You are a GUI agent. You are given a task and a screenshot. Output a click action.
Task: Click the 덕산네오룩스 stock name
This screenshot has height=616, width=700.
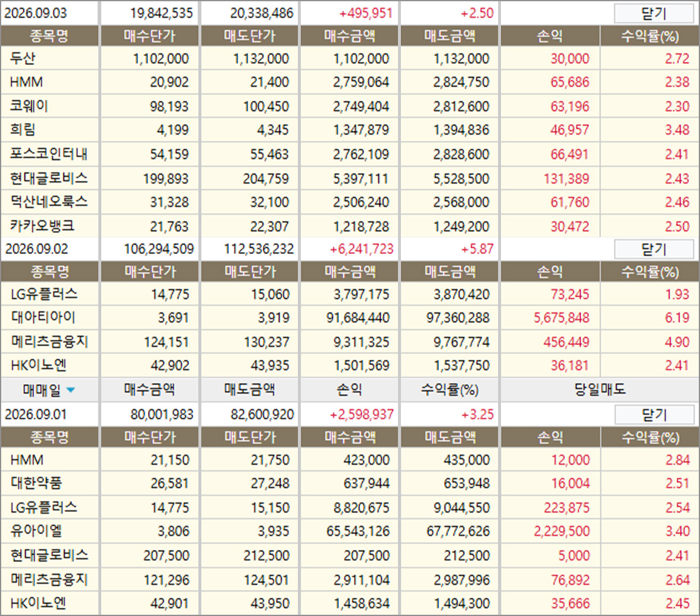point(49,202)
